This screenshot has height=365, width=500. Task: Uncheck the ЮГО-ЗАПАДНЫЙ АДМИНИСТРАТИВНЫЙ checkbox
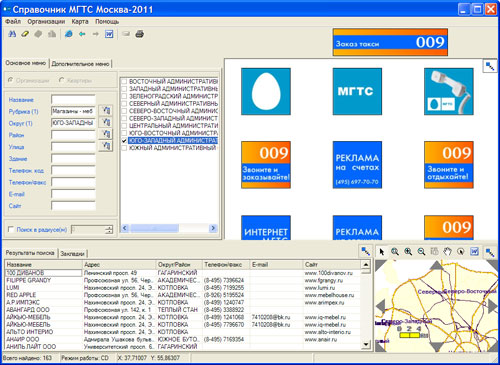click(x=124, y=141)
